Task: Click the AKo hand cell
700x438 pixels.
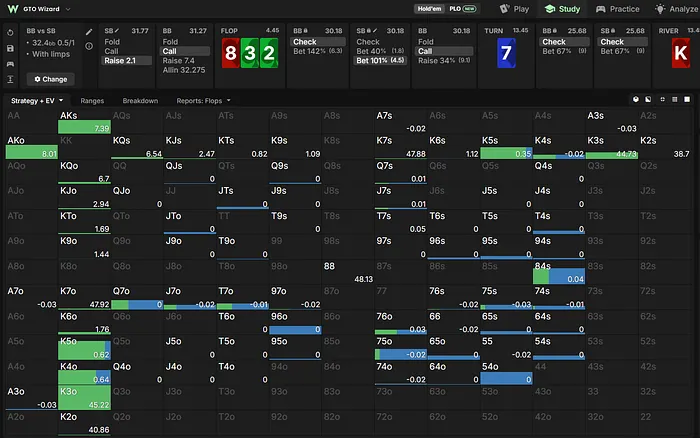Action: pos(32,147)
